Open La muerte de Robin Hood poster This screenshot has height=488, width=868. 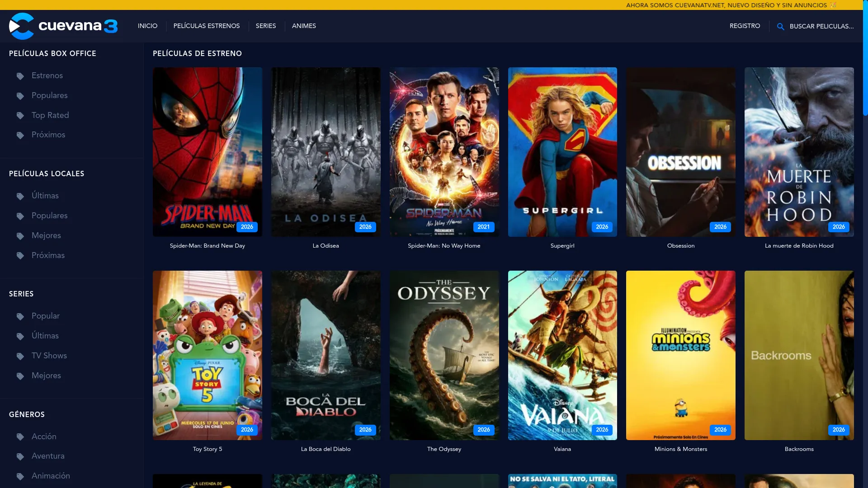(x=799, y=152)
